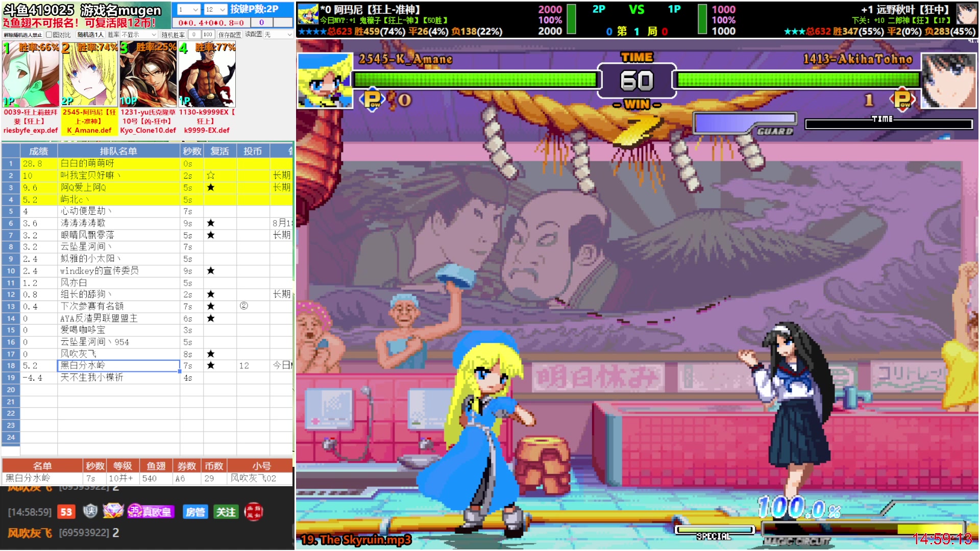Click the revive star for 眼睛风飘零落
Screen dimensions: 980x551
[x=211, y=235]
